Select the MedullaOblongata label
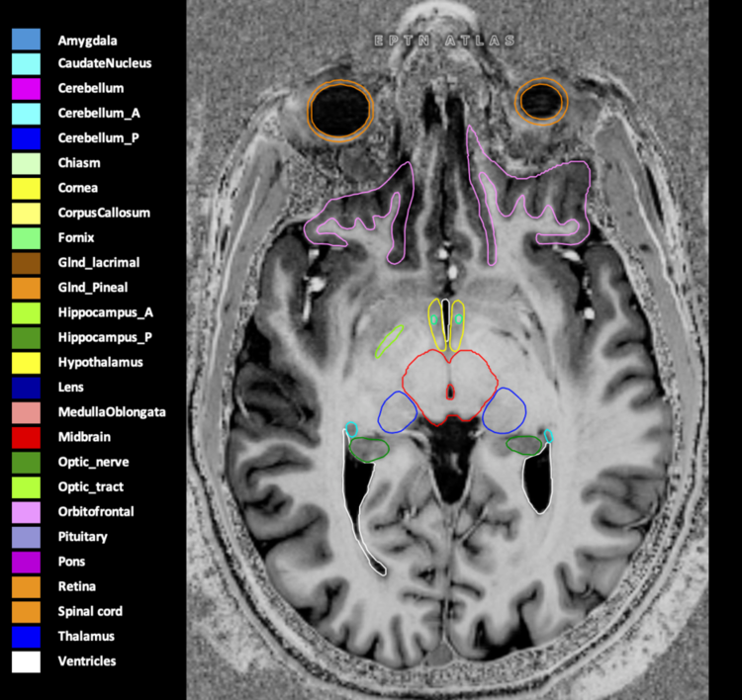This screenshot has height=700, width=742. [x=112, y=412]
